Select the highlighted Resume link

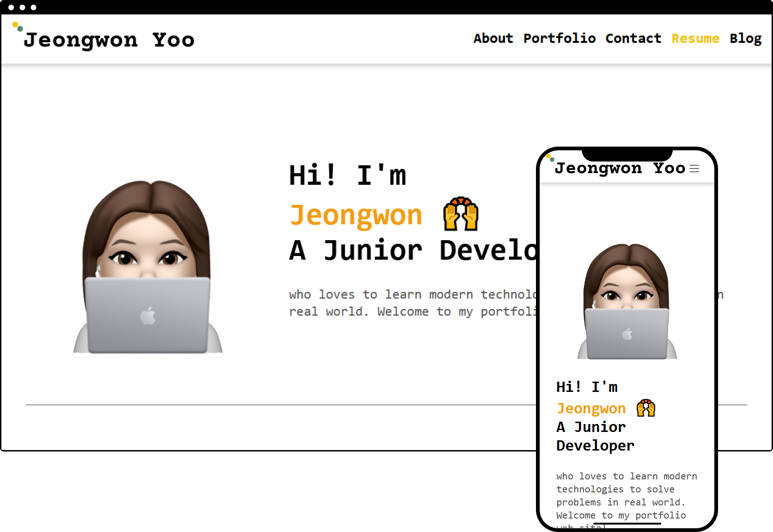tap(695, 39)
